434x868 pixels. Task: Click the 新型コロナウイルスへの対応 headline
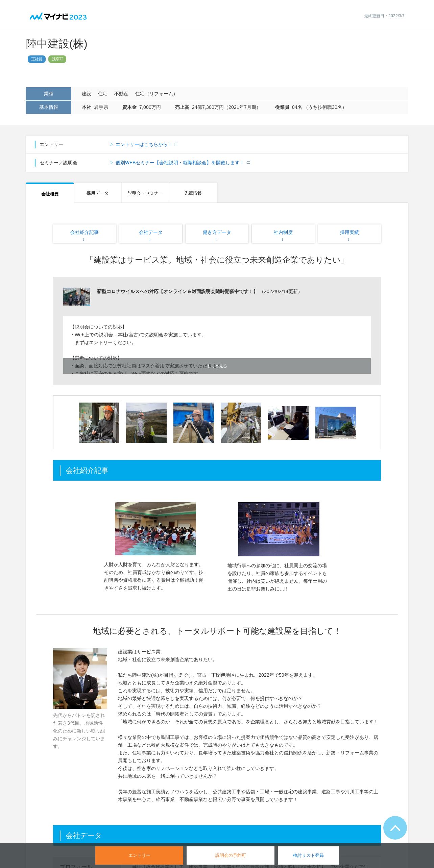[x=177, y=291]
